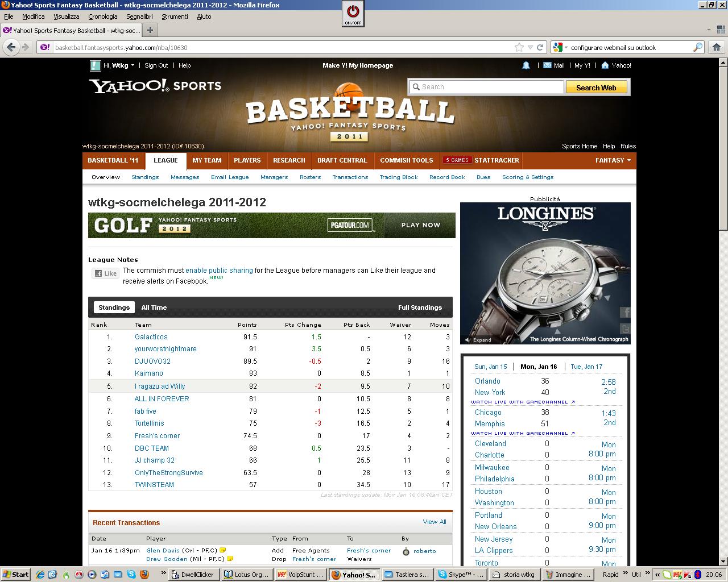The width and height of the screenshot is (728, 582).
Task: Open a new tab with the plus button
Action: coord(150,30)
